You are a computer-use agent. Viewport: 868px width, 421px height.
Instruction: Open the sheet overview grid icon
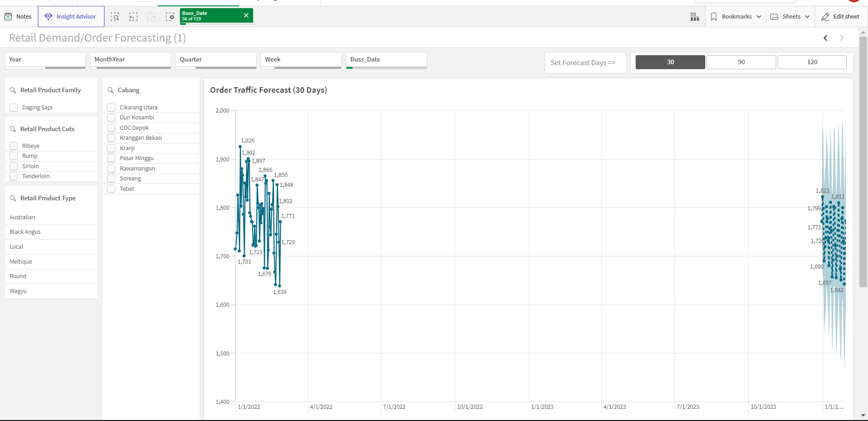(x=694, y=16)
